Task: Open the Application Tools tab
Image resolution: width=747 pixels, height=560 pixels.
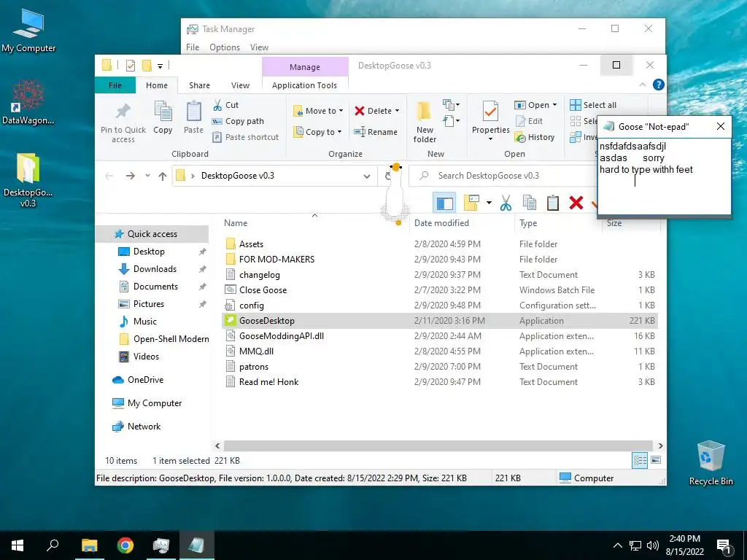Action: pyautogui.click(x=304, y=85)
